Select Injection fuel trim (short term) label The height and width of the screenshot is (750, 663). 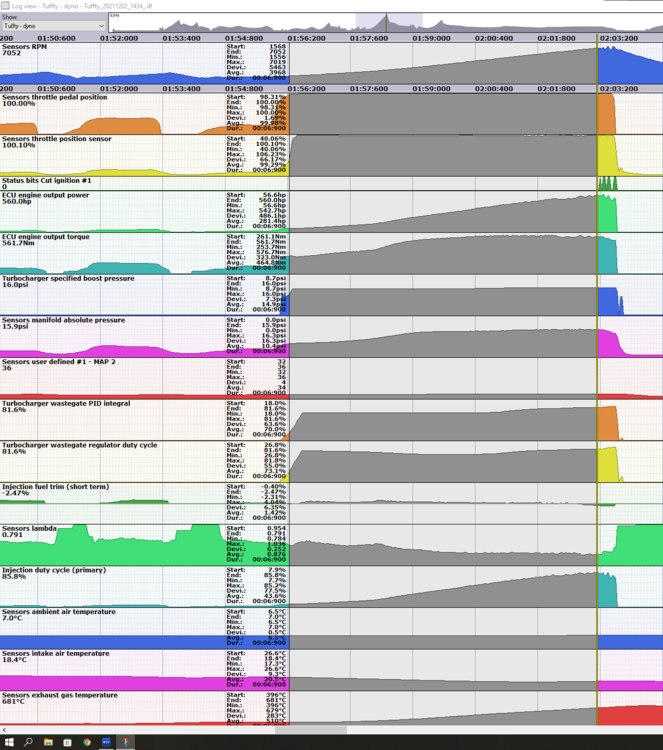[x=55, y=486]
